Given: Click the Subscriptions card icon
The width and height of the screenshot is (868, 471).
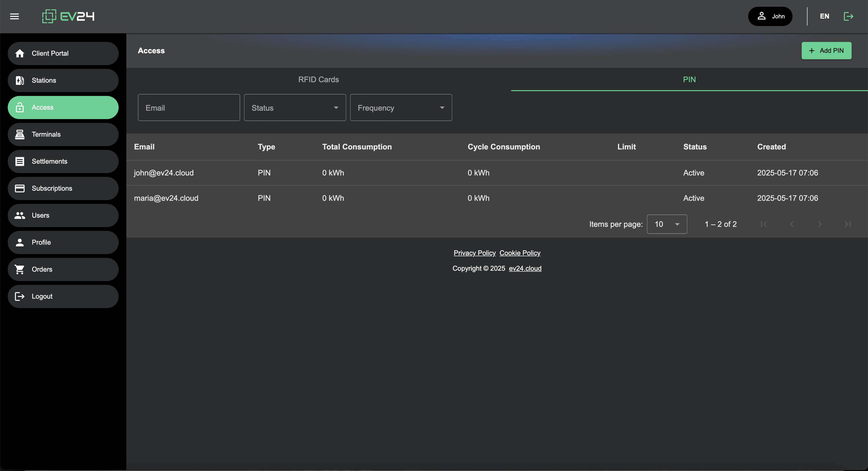Looking at the screenshot, I should [20, 188].
